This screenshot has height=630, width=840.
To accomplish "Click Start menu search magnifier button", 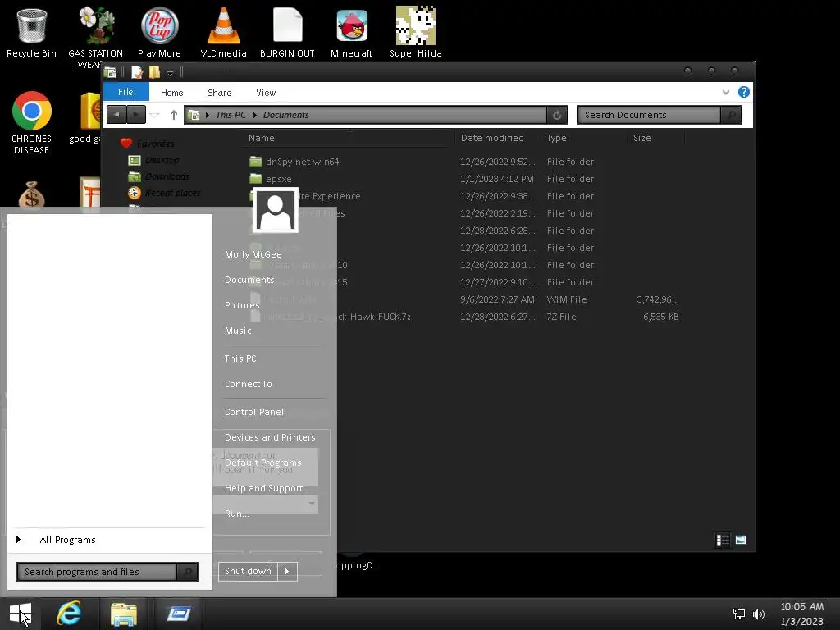I will [x=188, y=572].
